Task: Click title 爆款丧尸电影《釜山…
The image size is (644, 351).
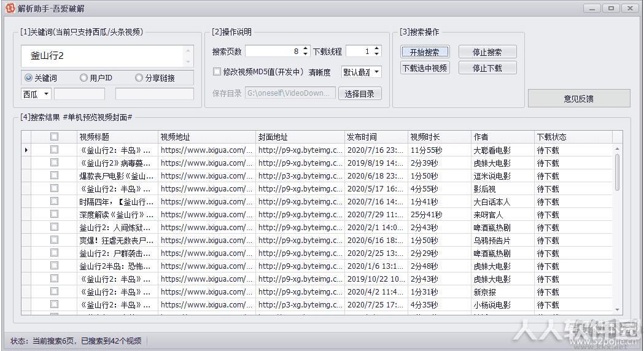Action: 116,175
